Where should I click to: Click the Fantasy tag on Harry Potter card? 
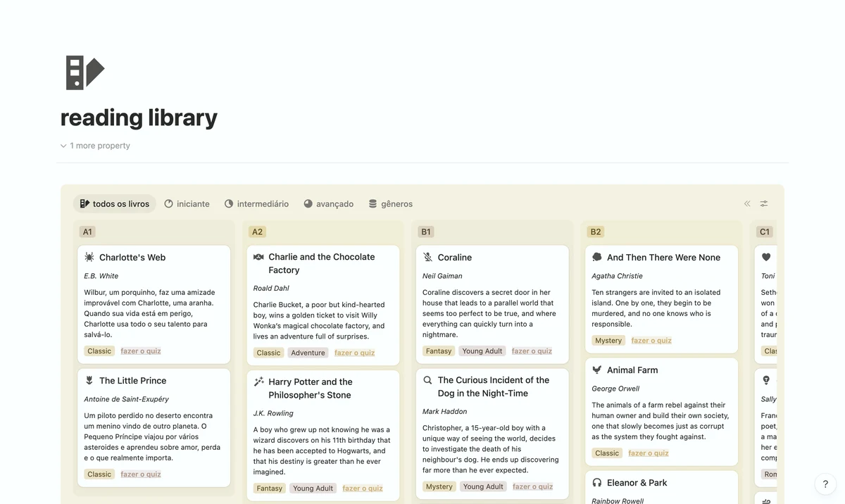(x=270, y=489)
